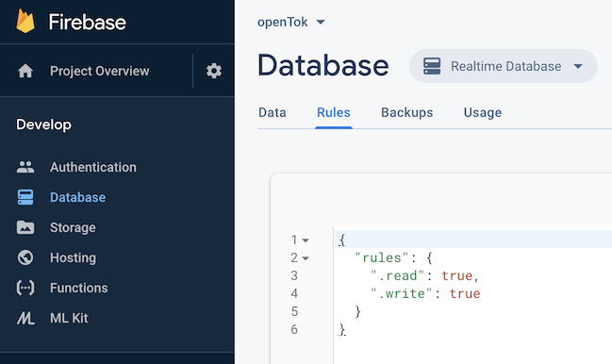Open the Backups tab
The height and width of the screenshot is (364, 612).
(407, 113)
